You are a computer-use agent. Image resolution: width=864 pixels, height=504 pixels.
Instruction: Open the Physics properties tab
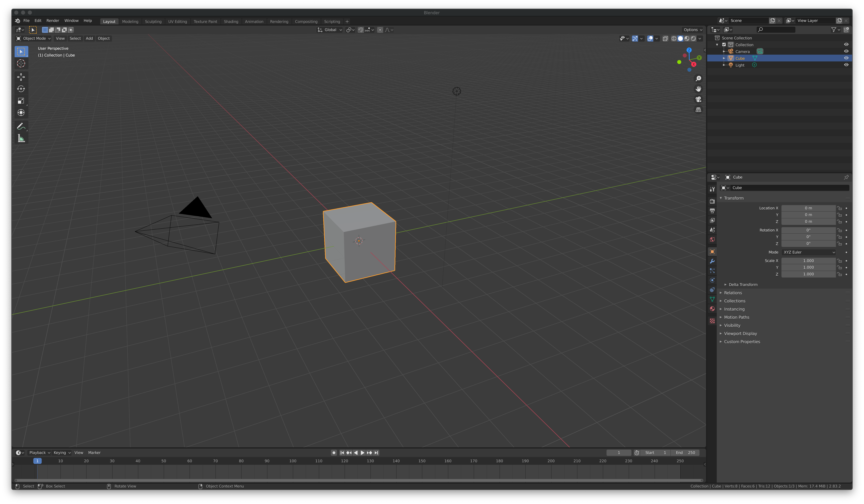(x=712, y=281)
